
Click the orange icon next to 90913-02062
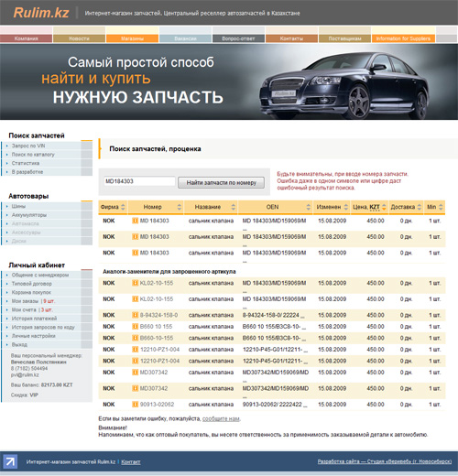pyautogui.click(x=135, y=405)
